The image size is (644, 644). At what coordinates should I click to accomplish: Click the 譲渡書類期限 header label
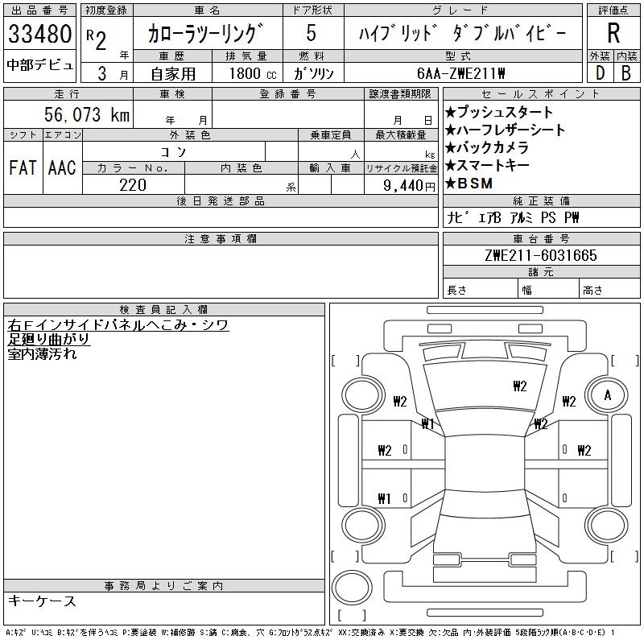400,94
